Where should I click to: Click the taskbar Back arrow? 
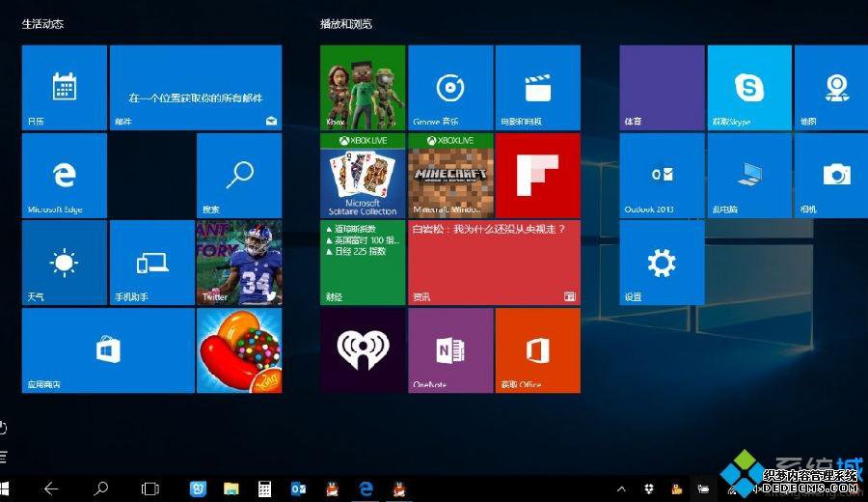[x=51, y=488]
